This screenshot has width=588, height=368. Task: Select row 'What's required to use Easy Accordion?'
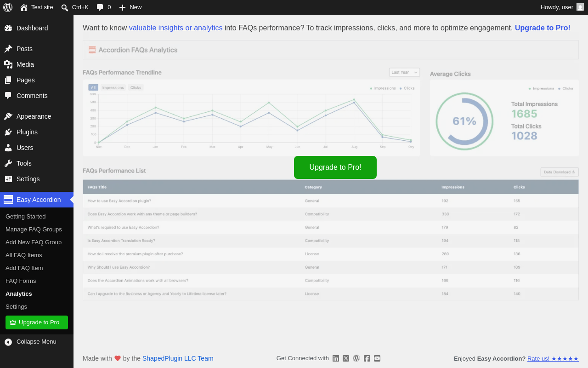tap(331, 228)
